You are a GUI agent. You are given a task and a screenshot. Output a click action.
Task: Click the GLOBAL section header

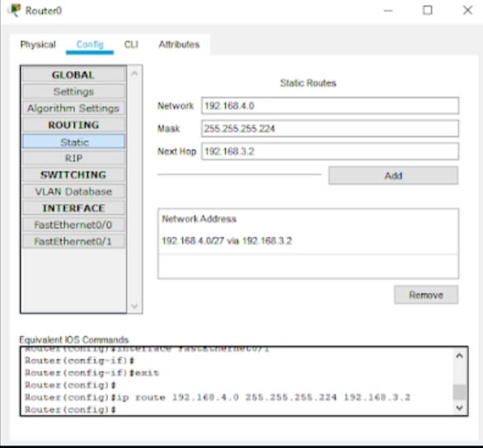point(73,75)
